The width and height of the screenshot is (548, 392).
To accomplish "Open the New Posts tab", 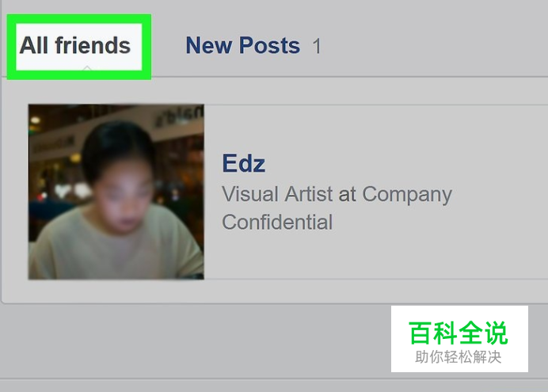I will [x=242, y=45].
